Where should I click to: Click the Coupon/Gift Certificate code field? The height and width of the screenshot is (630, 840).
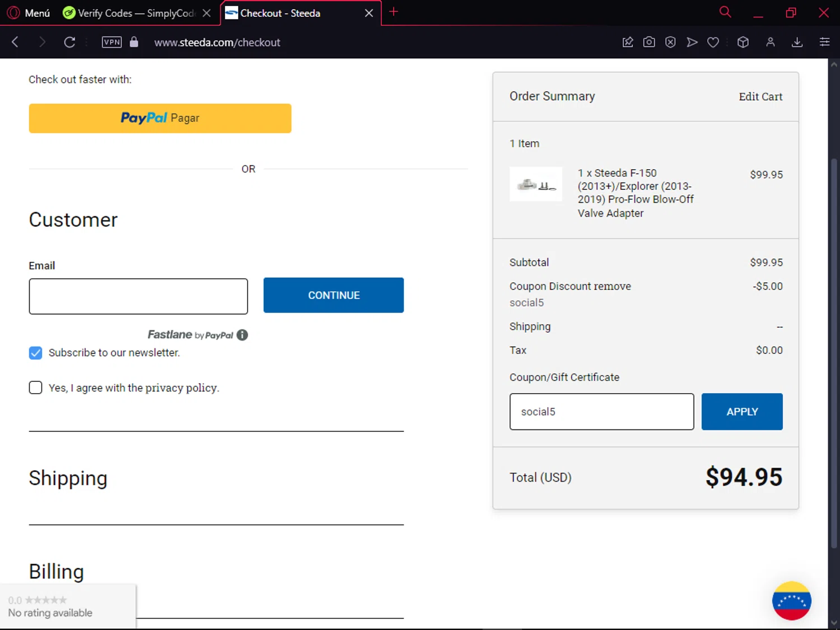click(x=601, y=412)
